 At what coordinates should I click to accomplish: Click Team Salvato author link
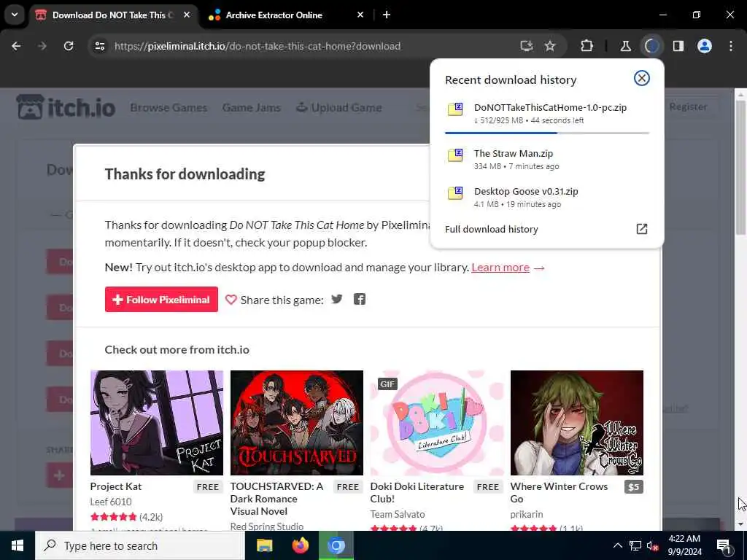click(x=398, y=514)
